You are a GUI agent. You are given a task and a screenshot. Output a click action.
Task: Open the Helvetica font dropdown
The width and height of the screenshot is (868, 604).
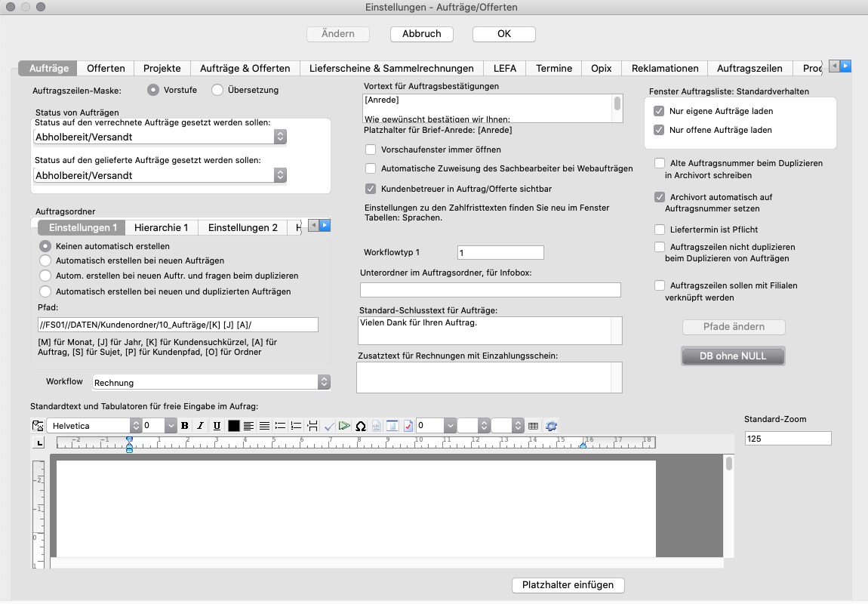[x=94, y=426]
